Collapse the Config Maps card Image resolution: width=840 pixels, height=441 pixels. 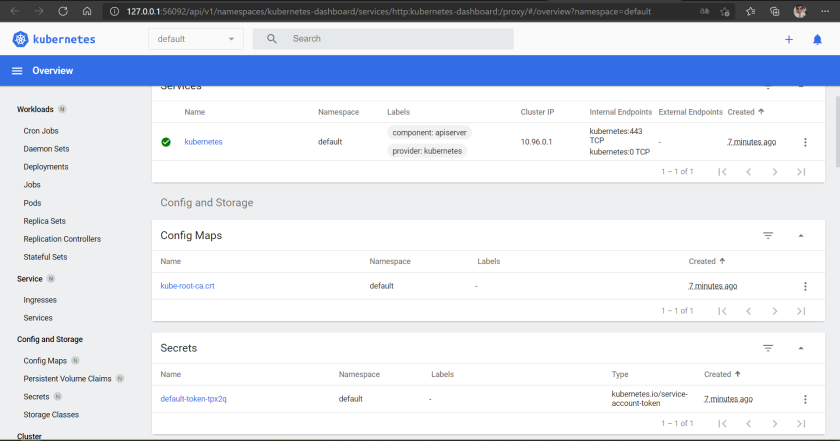(x=801, y=235)
